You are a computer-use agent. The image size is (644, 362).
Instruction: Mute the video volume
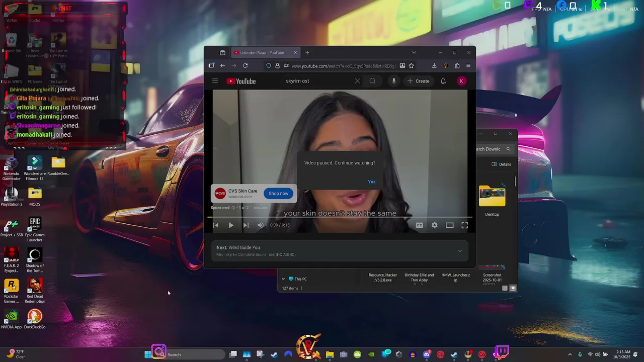coord(261,225)
